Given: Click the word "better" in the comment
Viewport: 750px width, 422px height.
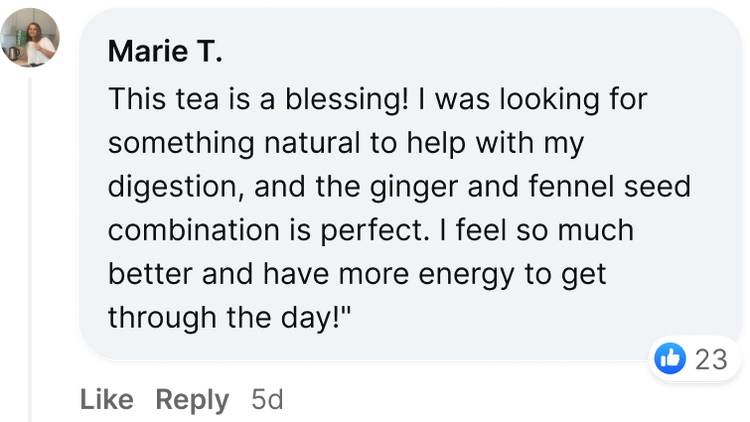Looking at the screenshot, I should click(146, 273).
